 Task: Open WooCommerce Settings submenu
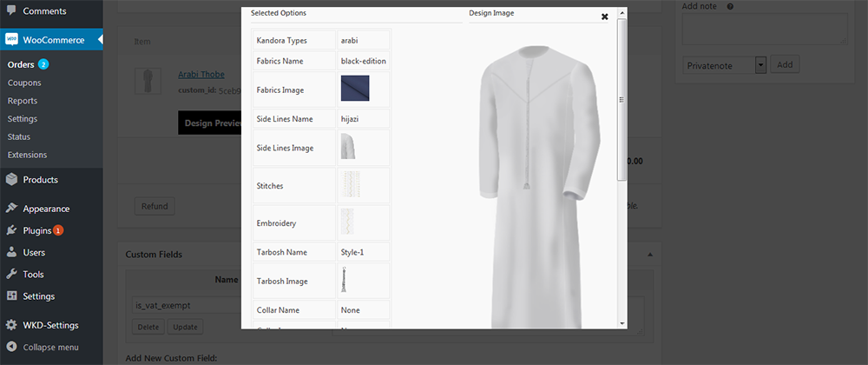(23, 118)
